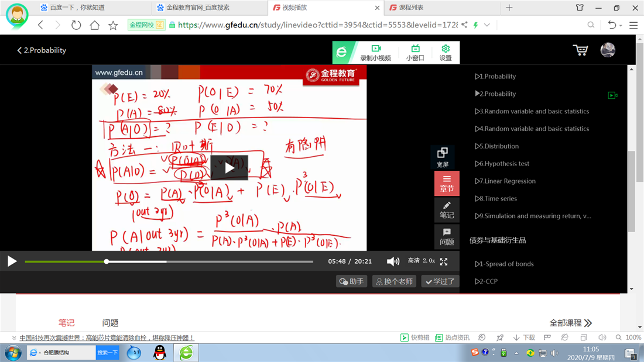Click the undo closed tab arrow
This screenshot has height=362, width=644.
point(612,25)
